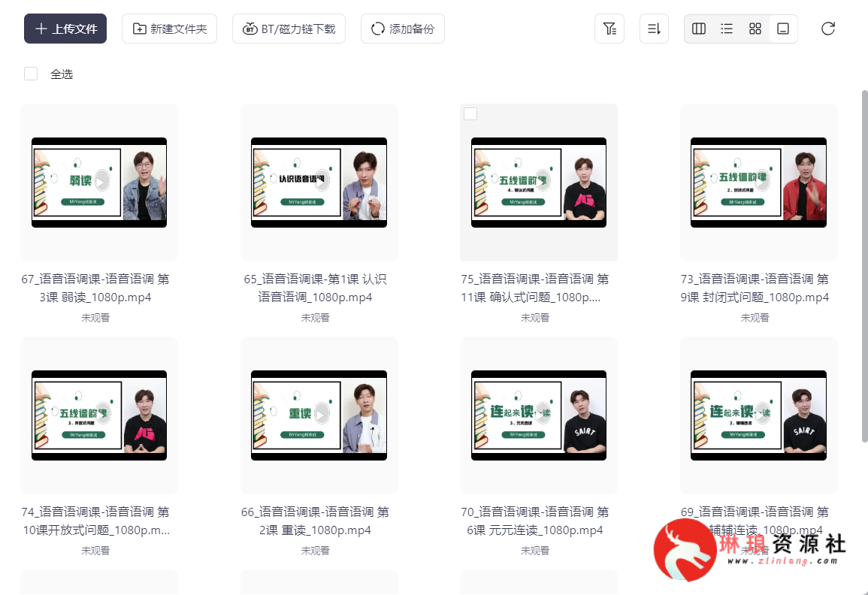Open thumbnail of 73_ 第9课 封闭式问题 video
The image size is (868, 595).
click(758, 183)
